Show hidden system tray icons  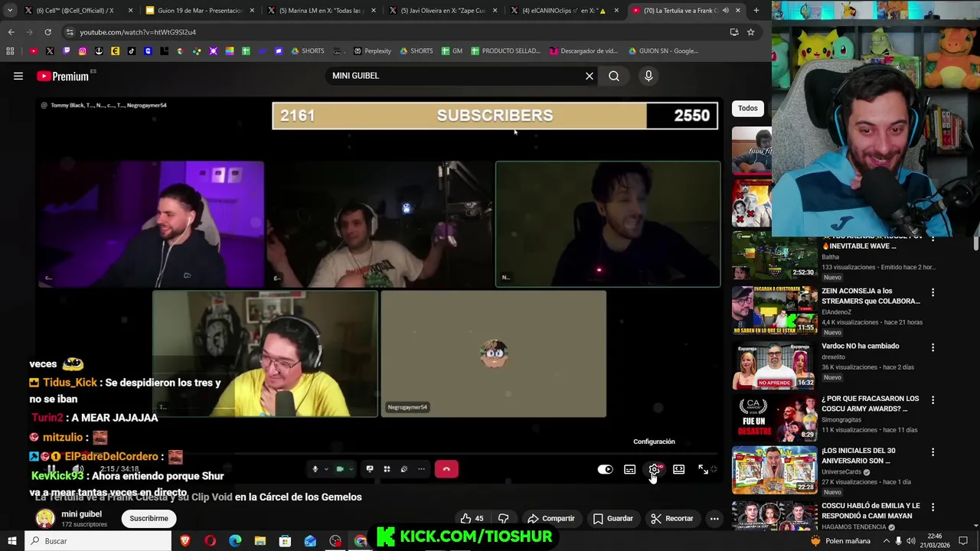click(886, 541)
